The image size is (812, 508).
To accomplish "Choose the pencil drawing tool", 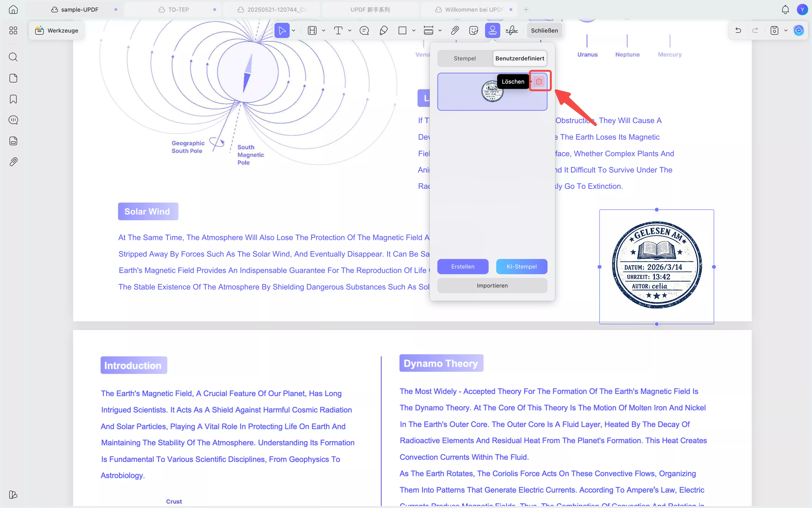I will tap(383, 31).
